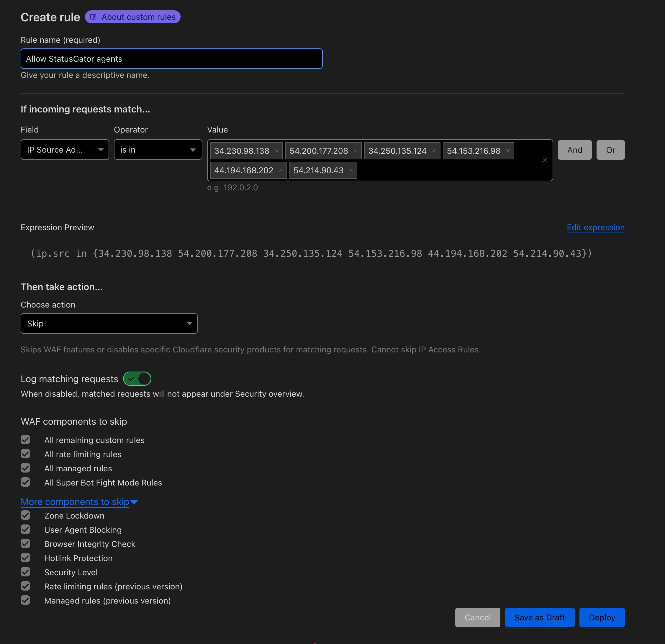The image size is (665, 644).
Task: Click Edit expression link
Action: 595,228
